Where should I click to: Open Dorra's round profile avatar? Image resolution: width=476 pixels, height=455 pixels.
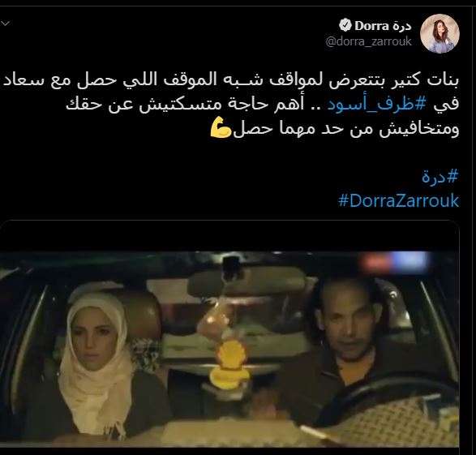pyautogui.click(x=440, y=34)
